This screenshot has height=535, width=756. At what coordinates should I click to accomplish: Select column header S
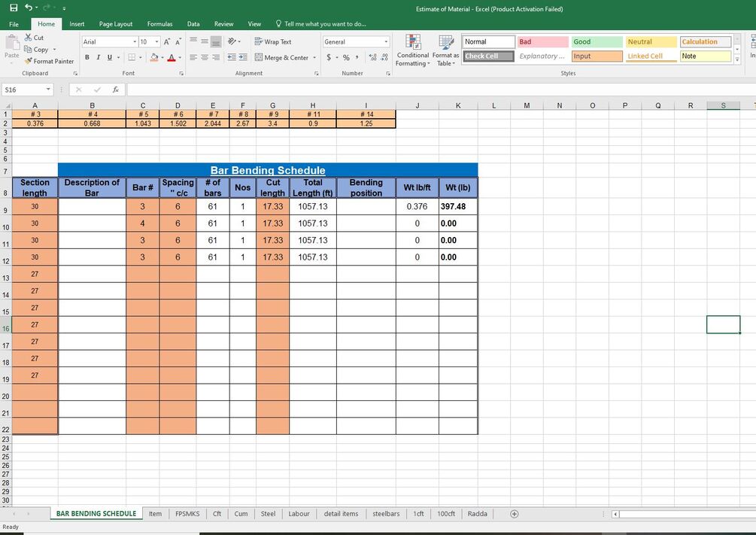coord(723,105)
